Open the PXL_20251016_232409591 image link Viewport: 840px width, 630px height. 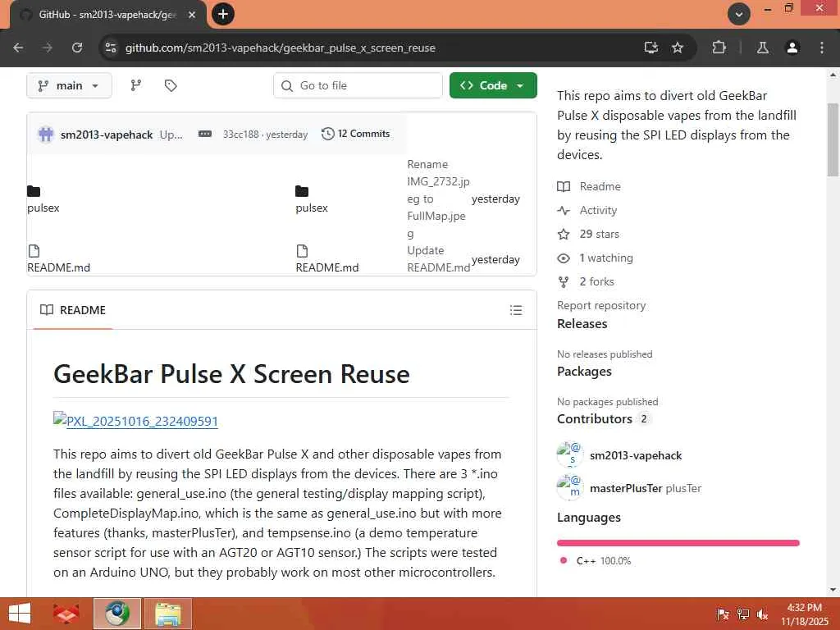(x=135, y=421)
